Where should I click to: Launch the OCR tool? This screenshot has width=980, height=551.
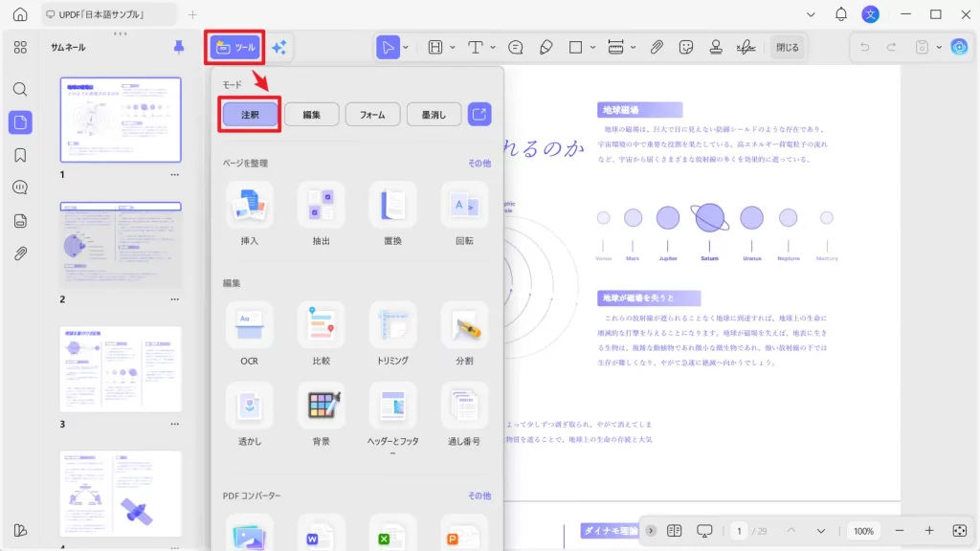coord(250,334)
